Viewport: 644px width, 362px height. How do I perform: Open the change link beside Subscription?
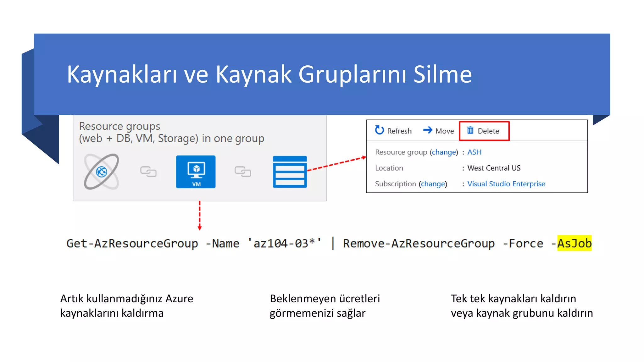(433, 184)
